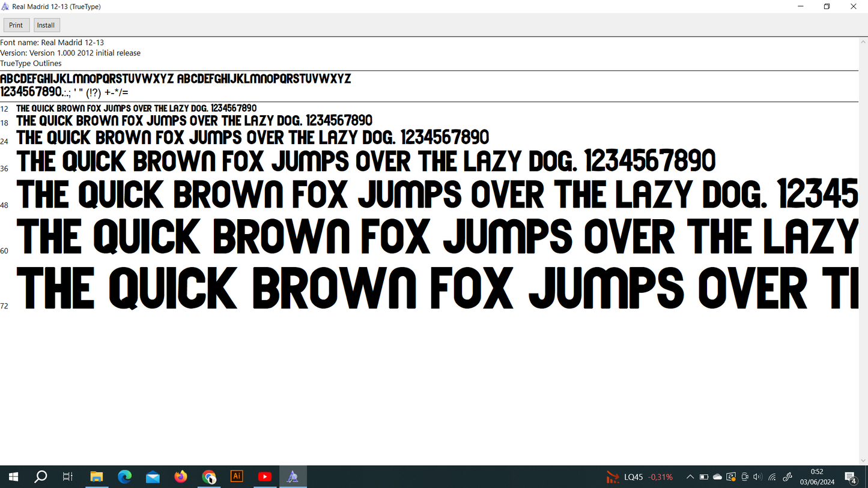Screen dimensions: 868x488
Task: Open taskbar Search magnifier
Action: 40,477
